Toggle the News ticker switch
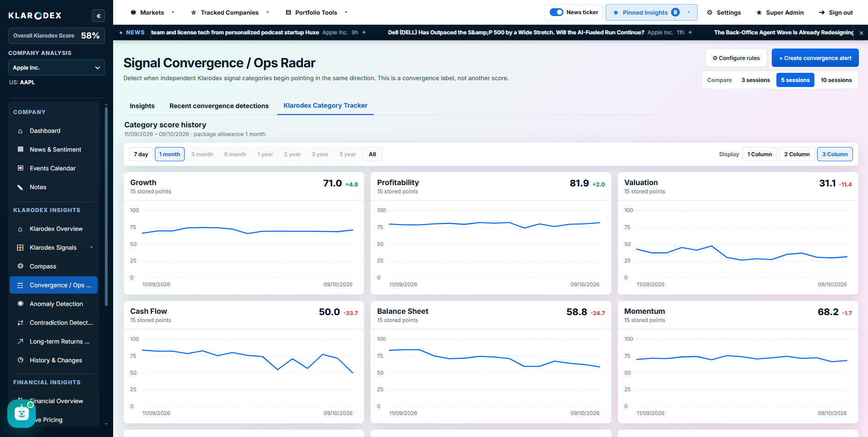The height and width of the screenshot is (437, 868). point(556,12)
